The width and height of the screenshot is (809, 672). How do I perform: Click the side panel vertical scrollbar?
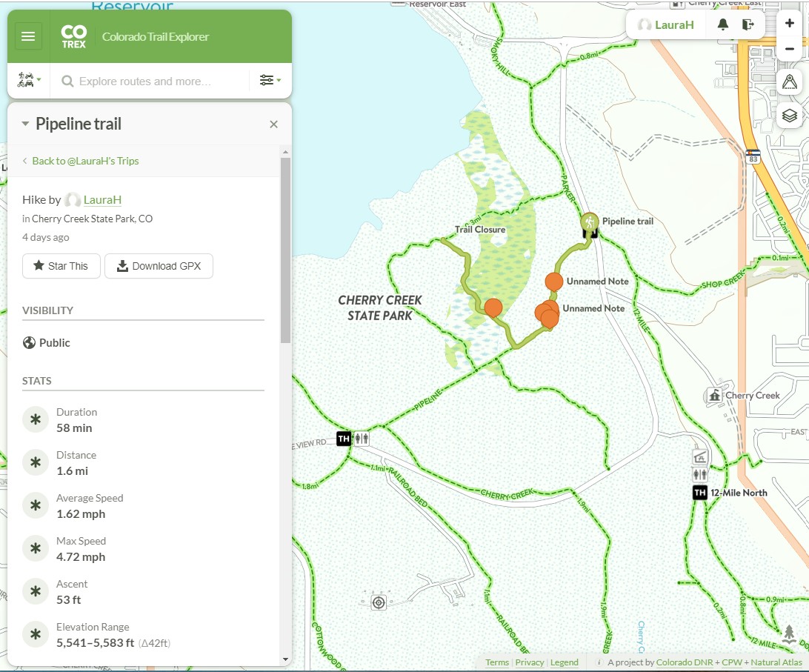coord(285,252)
